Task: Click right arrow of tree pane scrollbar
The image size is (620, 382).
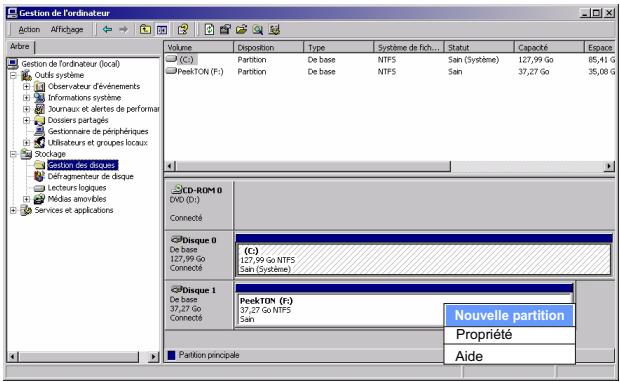Action: coord(154,357)
